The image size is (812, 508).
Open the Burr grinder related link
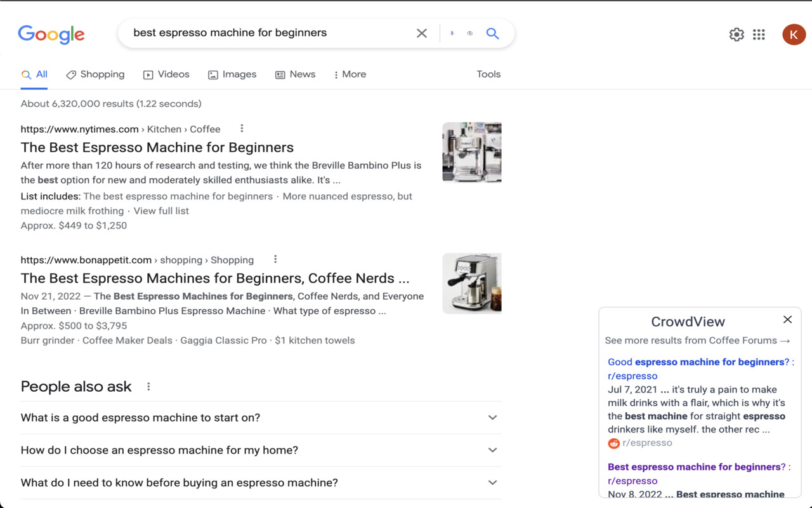(x=48, y=340)
